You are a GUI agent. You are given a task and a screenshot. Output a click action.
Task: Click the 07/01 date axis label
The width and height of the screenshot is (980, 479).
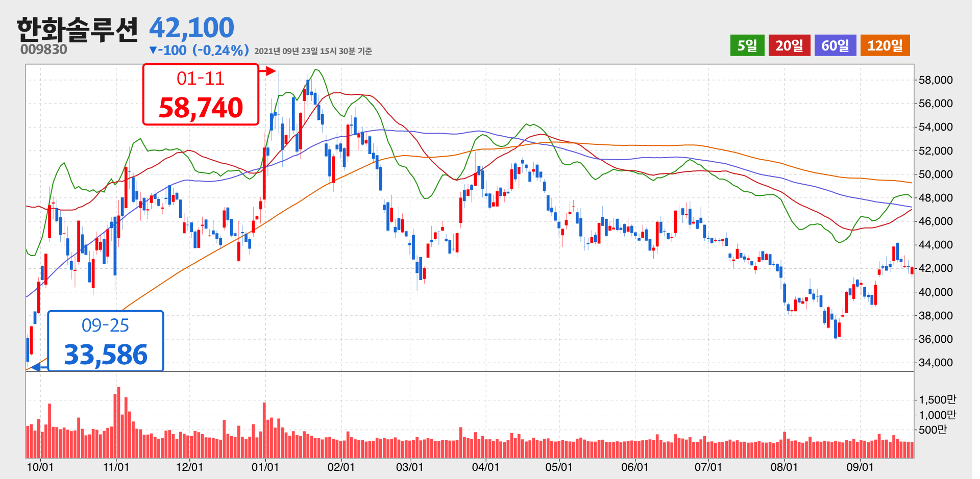tap(708, 467)
